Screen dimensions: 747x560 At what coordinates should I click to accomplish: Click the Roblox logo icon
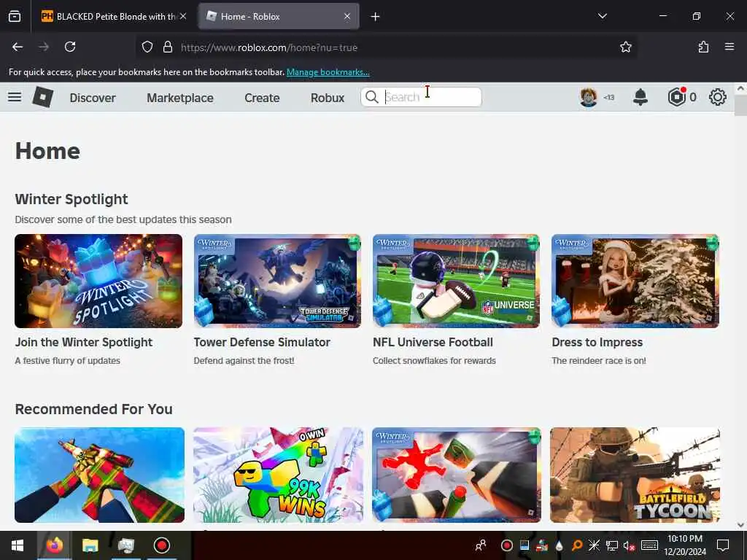[43, 97]
